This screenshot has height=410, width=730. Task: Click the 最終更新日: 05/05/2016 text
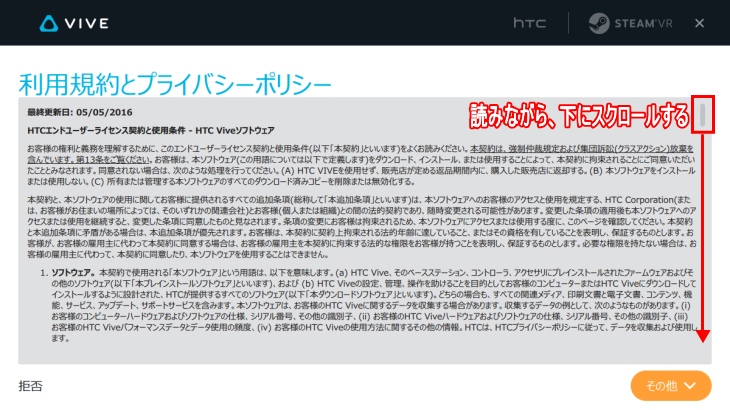(x=80, y=112)
